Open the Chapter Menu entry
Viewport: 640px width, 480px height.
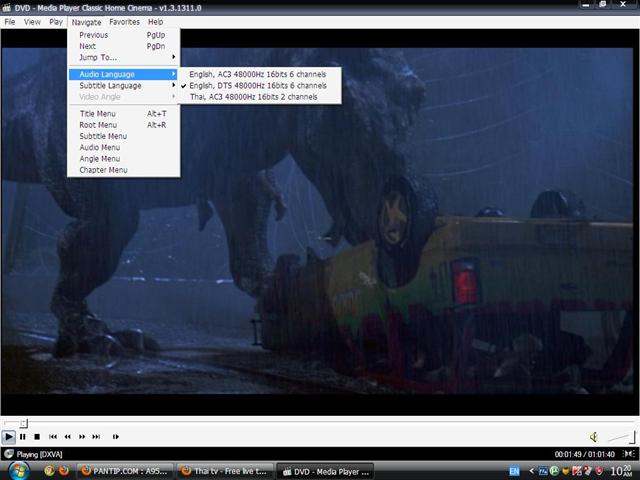(124, 170)
